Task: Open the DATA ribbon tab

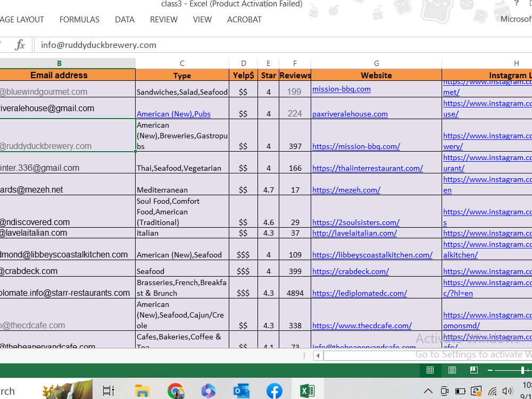Action: point(124,20)
